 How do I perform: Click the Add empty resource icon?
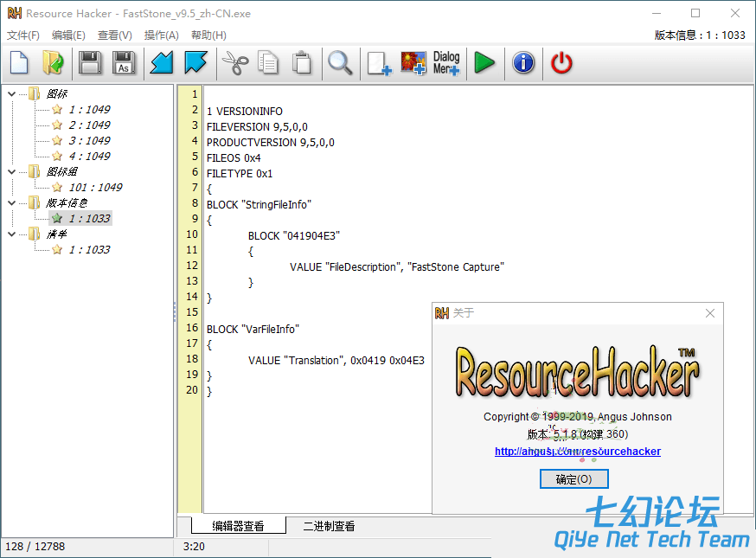[x=379, y=62]
